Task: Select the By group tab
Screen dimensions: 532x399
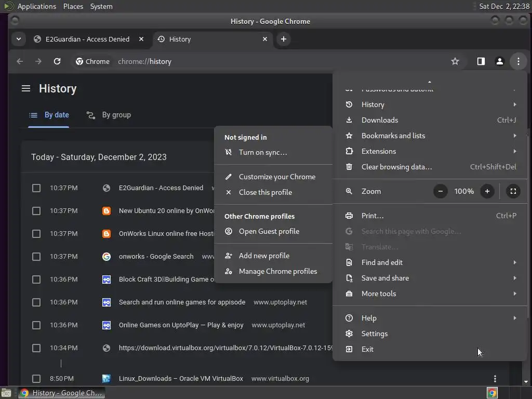Action: 109,115
